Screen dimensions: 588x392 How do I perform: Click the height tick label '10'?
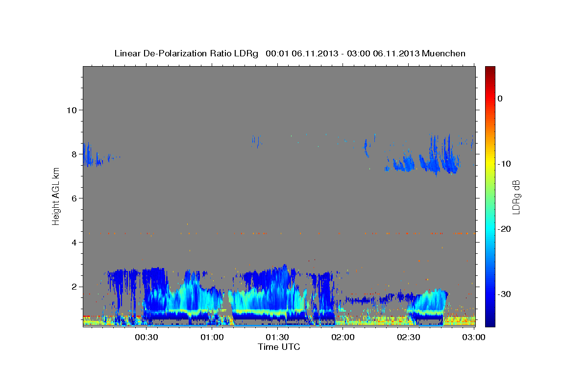[x=71, y=110]
